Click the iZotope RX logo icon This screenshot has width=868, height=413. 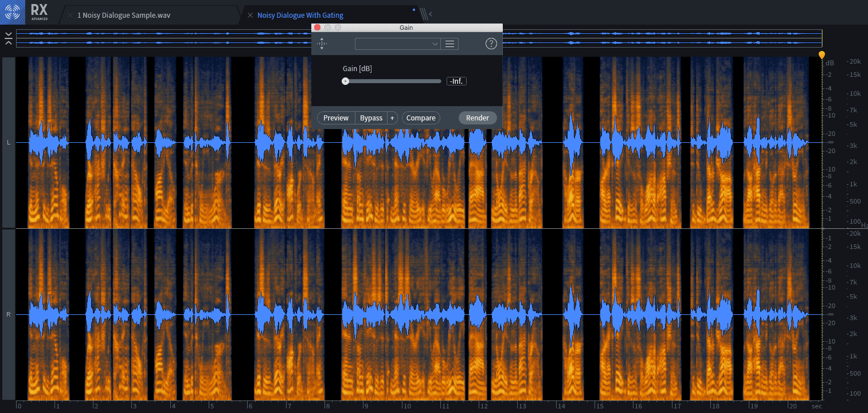(x=13, y=11)
